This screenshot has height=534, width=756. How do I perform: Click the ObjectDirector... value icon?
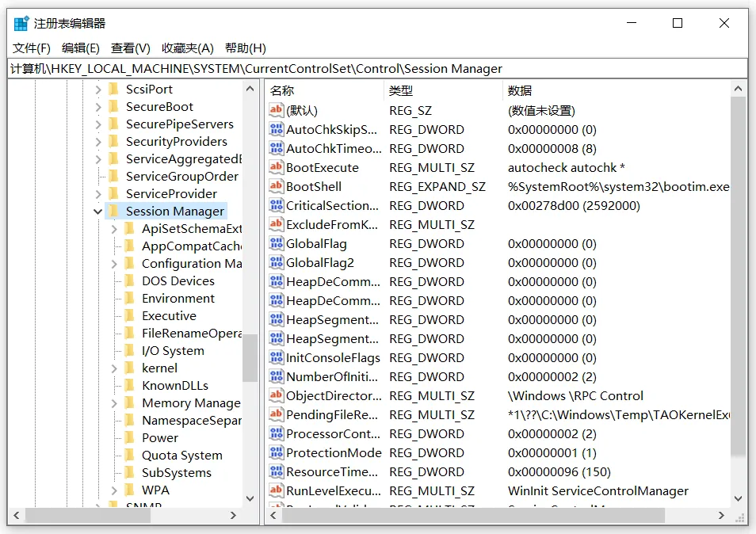click(x=277, y=395)
